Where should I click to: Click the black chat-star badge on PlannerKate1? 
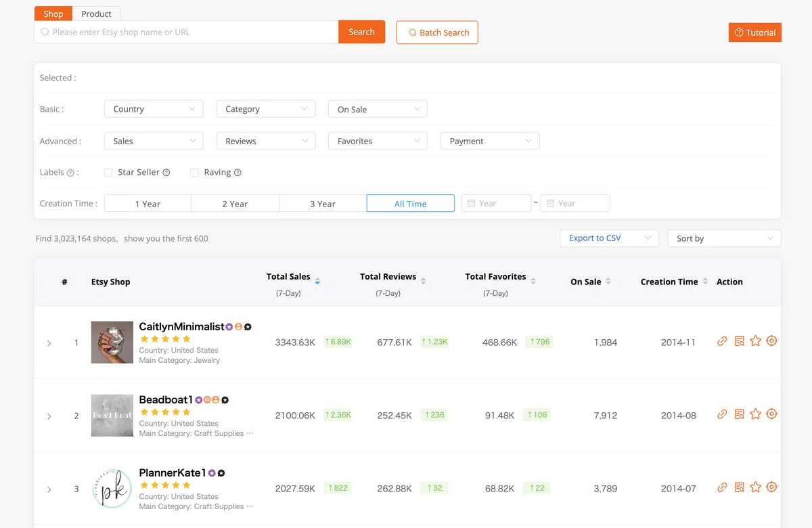click(x=221, y=473)
